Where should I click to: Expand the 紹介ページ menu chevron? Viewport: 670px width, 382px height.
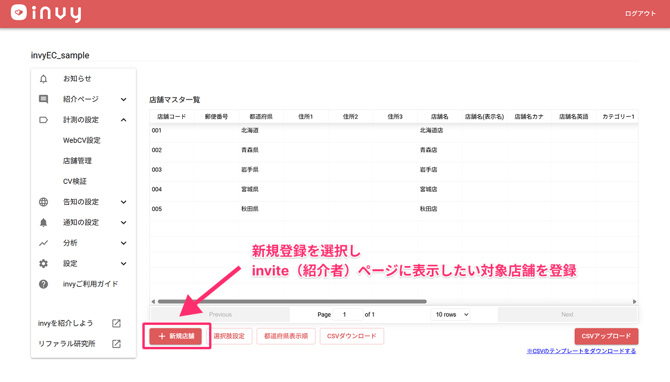[x=123, y=100]
